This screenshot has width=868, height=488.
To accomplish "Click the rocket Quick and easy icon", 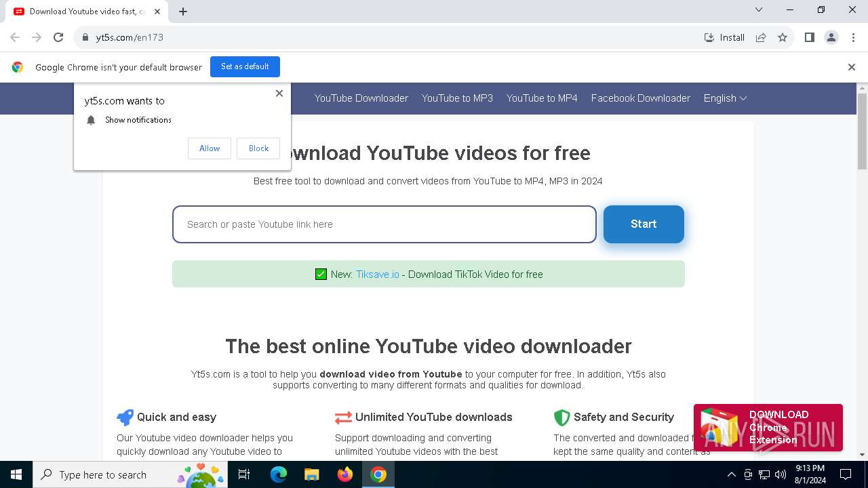I will (125, 417).
